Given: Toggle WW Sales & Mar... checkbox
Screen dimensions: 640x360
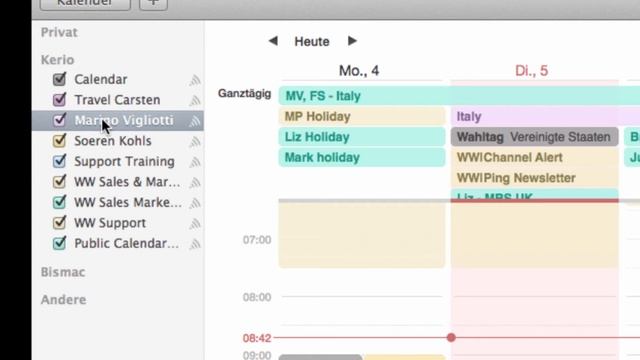Looking at the screenshot, I should [60, 181].
